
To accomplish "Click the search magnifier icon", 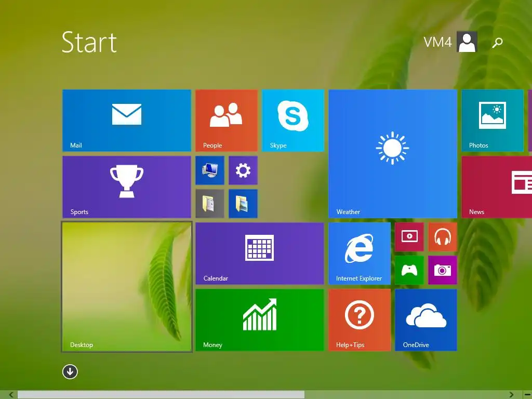I will tap(497, 43).
